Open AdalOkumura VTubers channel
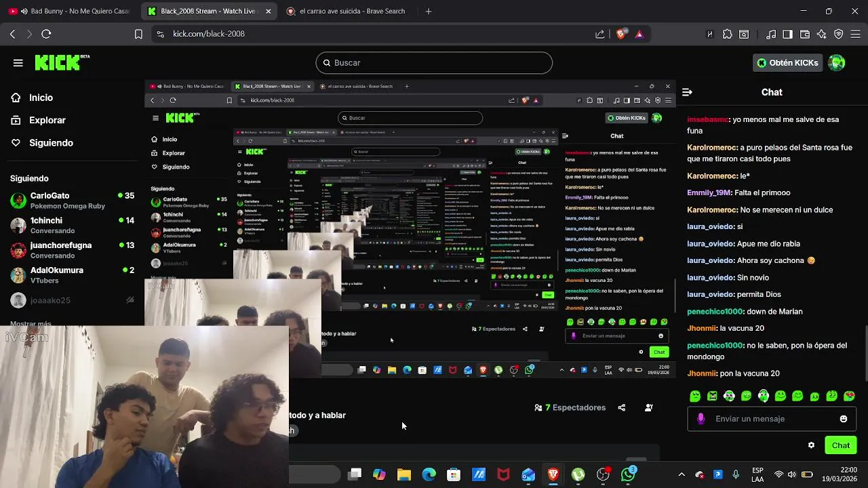The height and width of the screenshot is (488, 868). coord(72,275)
